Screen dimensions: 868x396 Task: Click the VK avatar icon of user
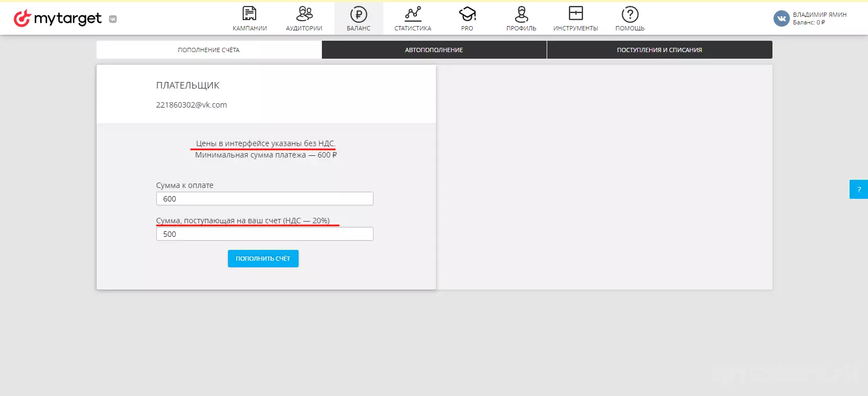[781, 18]
